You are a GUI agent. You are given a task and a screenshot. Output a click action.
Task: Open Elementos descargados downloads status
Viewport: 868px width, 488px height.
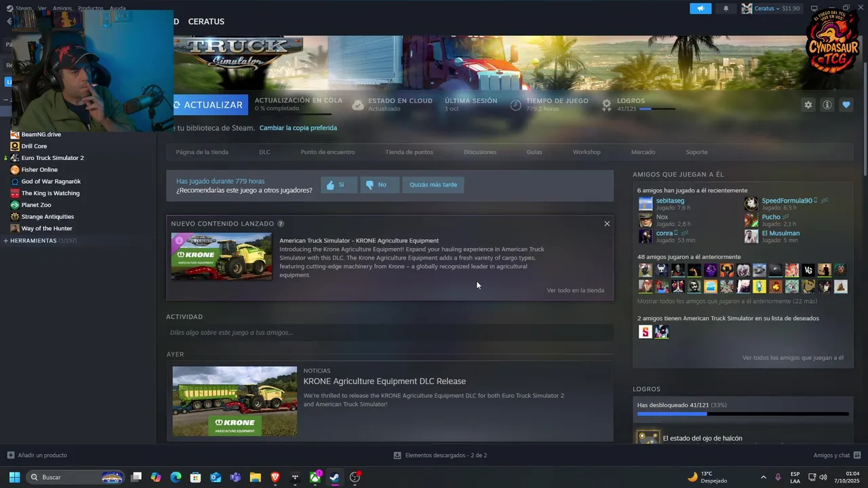(x=440, y=455)
